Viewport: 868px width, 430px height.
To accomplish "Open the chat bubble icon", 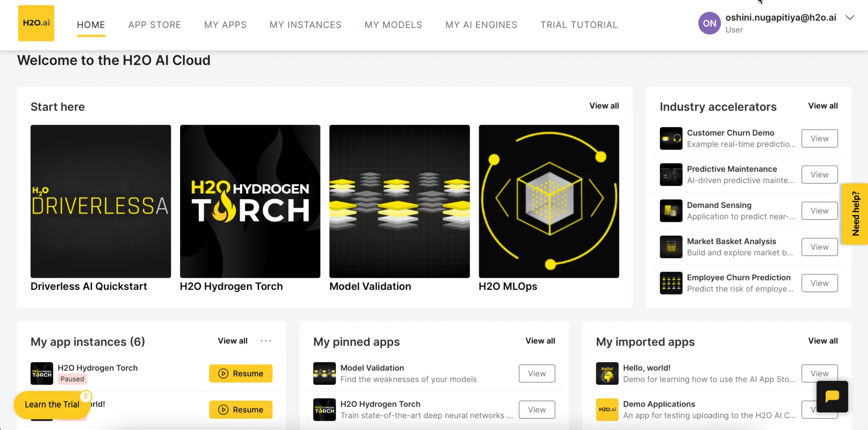I will click(x=832, y=397).
